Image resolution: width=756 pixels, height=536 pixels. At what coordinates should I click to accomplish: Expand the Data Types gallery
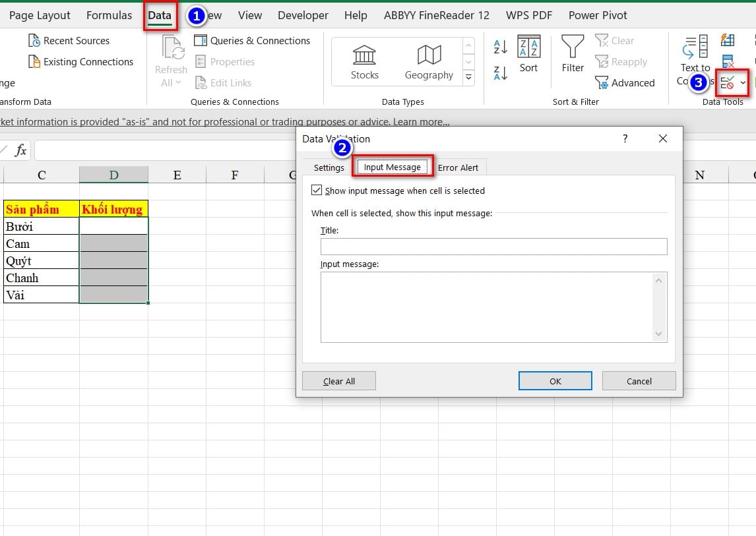coord(468,77)
